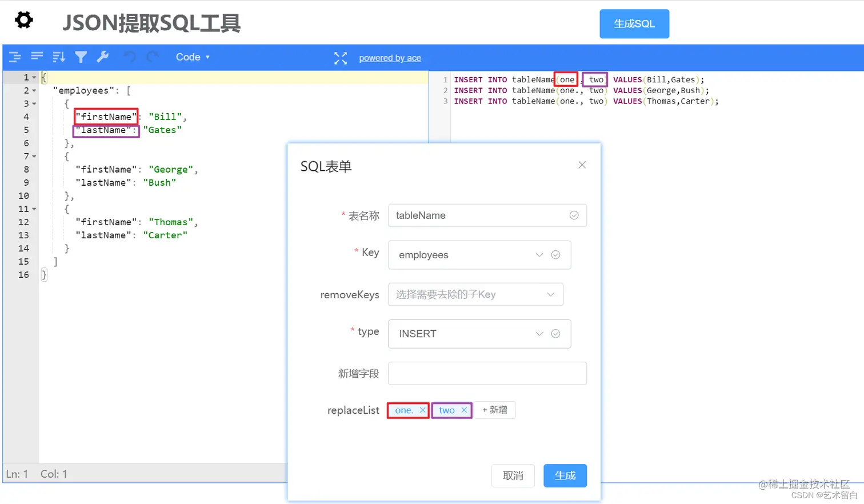Open the powered by ace link

click(390, 58)
